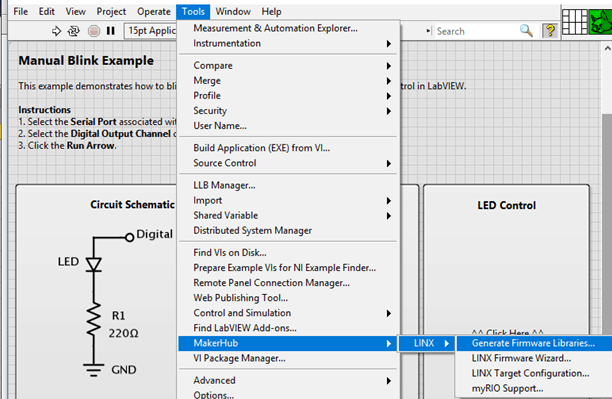Choose Prepare Example VIs for NI Example Finder

288,268
